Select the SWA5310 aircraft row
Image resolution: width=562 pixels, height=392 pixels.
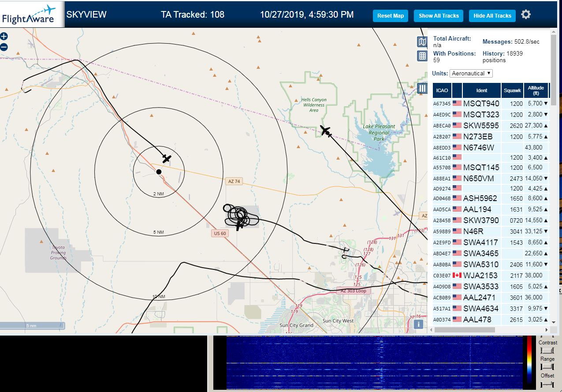coord(491,265)
